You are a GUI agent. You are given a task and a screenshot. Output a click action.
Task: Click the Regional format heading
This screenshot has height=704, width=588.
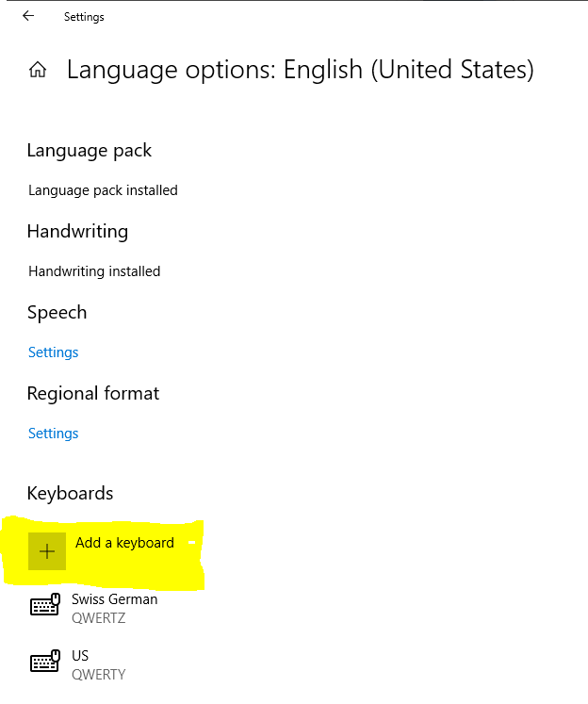[93, 393]
